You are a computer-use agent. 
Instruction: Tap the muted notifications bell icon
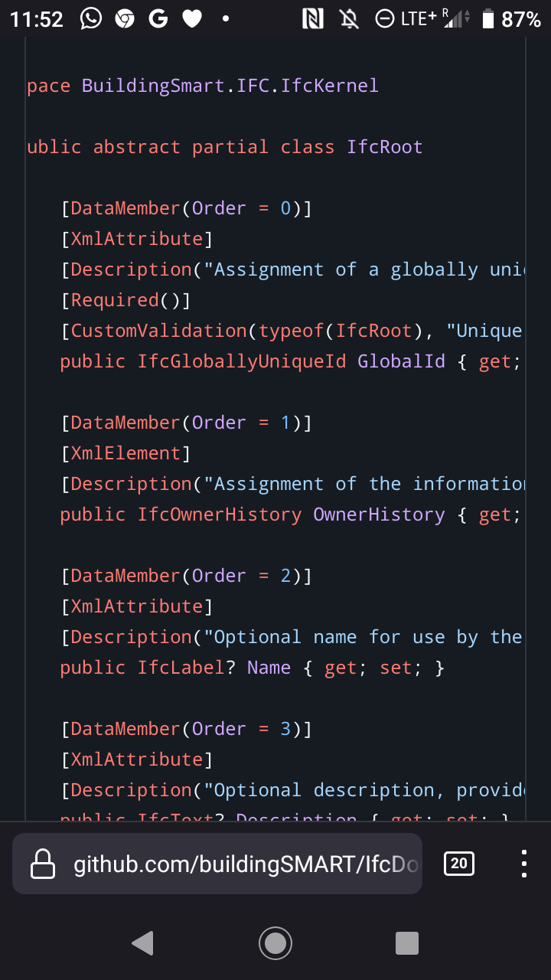point(348,18)
